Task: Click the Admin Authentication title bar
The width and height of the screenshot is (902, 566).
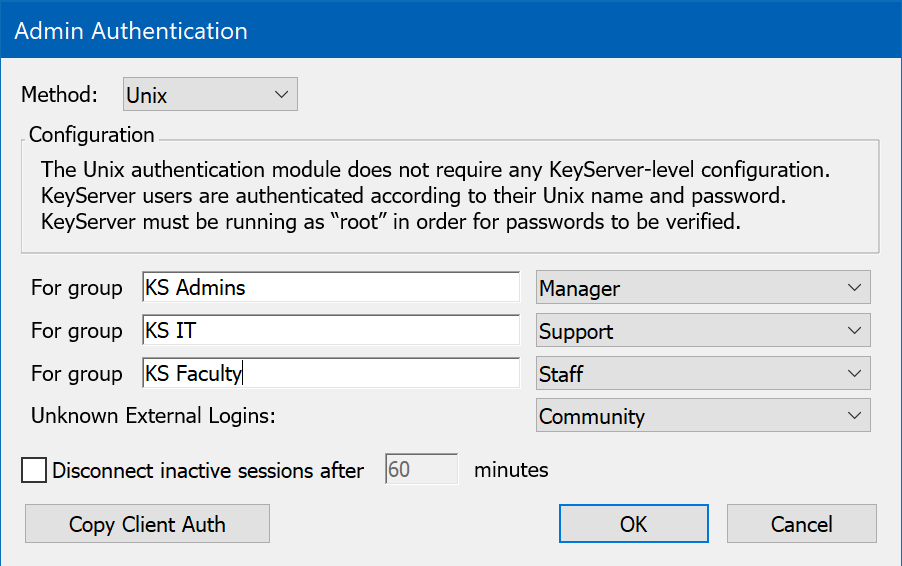Action: (x=450, y=31)
